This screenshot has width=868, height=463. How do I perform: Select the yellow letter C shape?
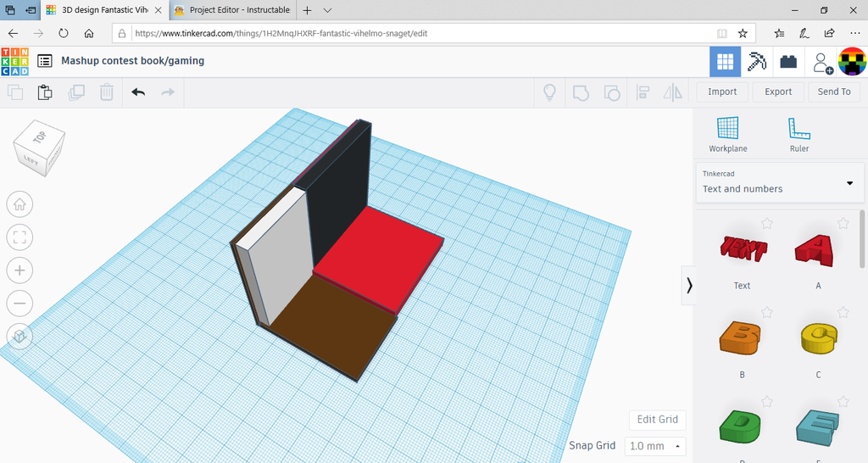[x=819, y=338]
